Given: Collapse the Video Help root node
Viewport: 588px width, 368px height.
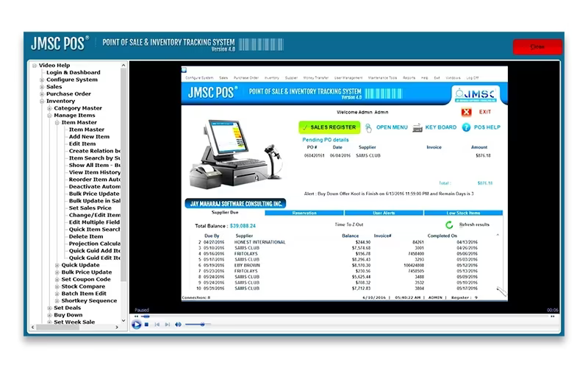Looking at the screenshot, I should coord(35,66).
